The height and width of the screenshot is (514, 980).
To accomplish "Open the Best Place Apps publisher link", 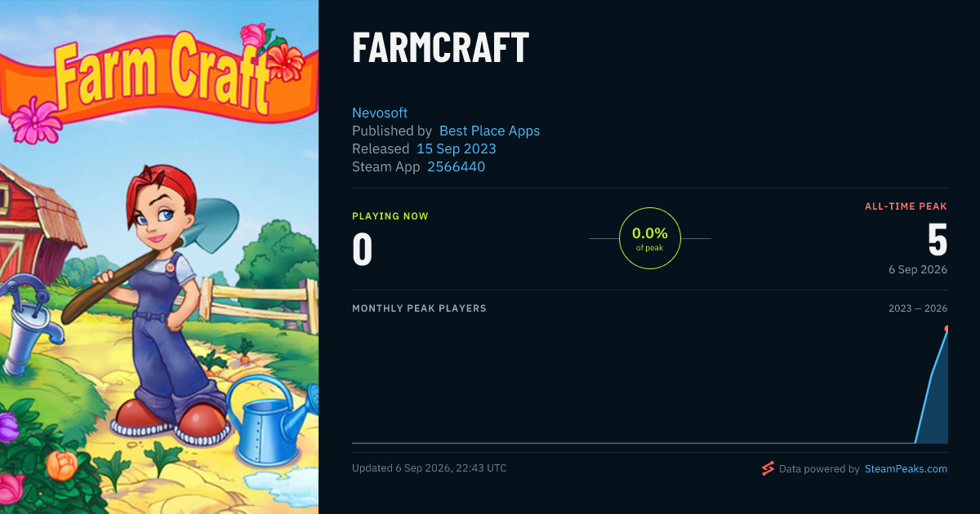I will pyautogui.click(x=489, y=131).
